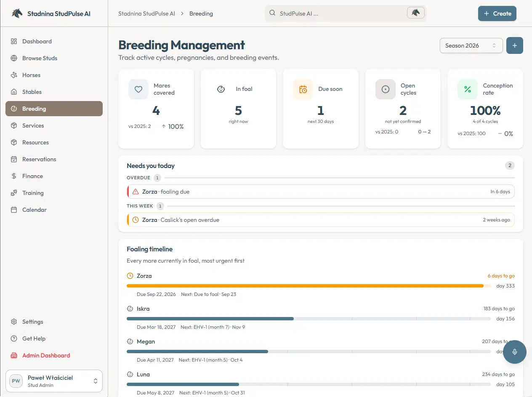This screenshot has height=397, width=532.
Task: Click 'Due Mar 18, 2027' text
Action: click(155, 327)
